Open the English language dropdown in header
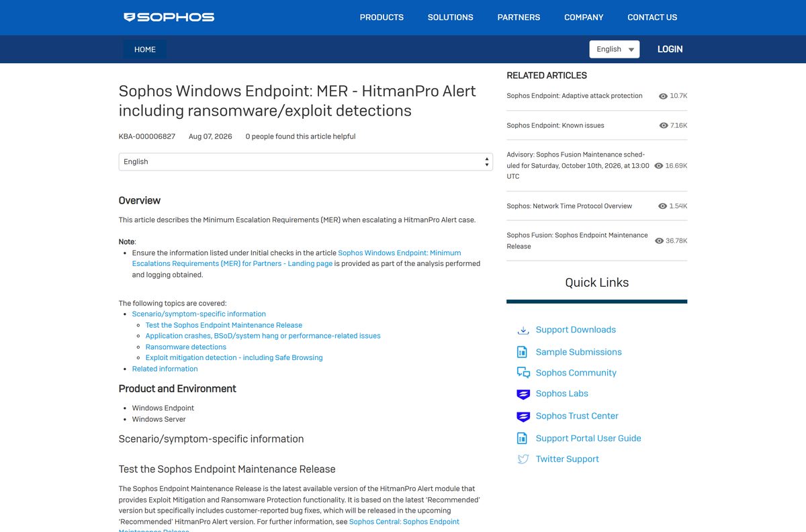Screen dimensions: 806x532 pos(615,49)
